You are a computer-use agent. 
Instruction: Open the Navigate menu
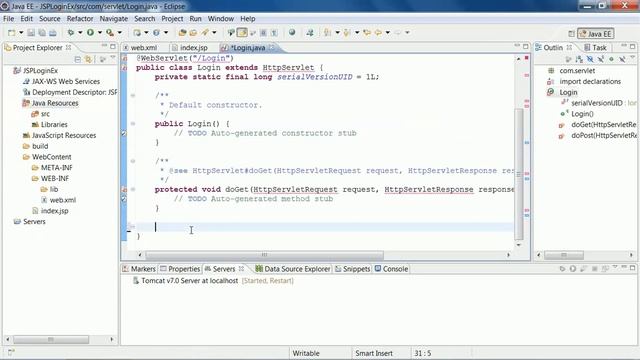pyautogui.click(x=113, y=19)
